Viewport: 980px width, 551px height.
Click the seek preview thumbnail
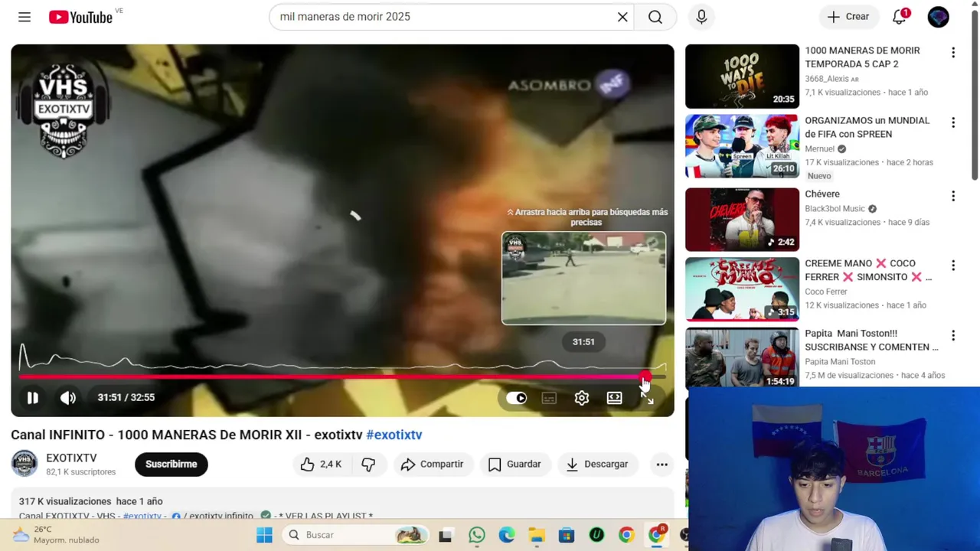(583, 279)
